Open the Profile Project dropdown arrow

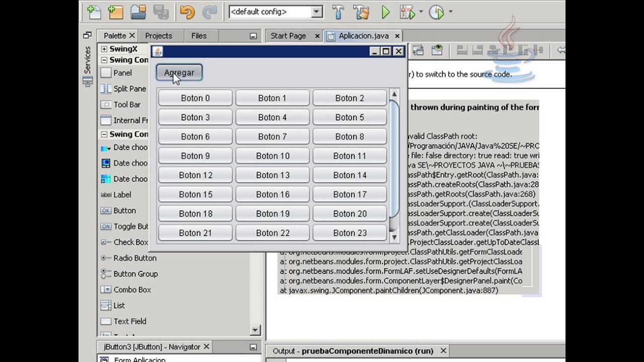coord(450,12)
